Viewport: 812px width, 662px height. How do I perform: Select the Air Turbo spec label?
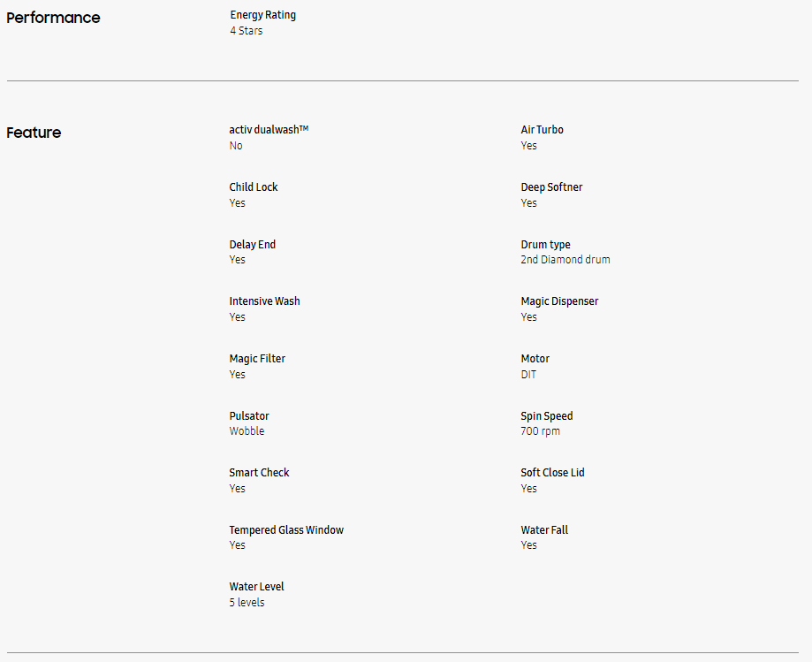543,130
